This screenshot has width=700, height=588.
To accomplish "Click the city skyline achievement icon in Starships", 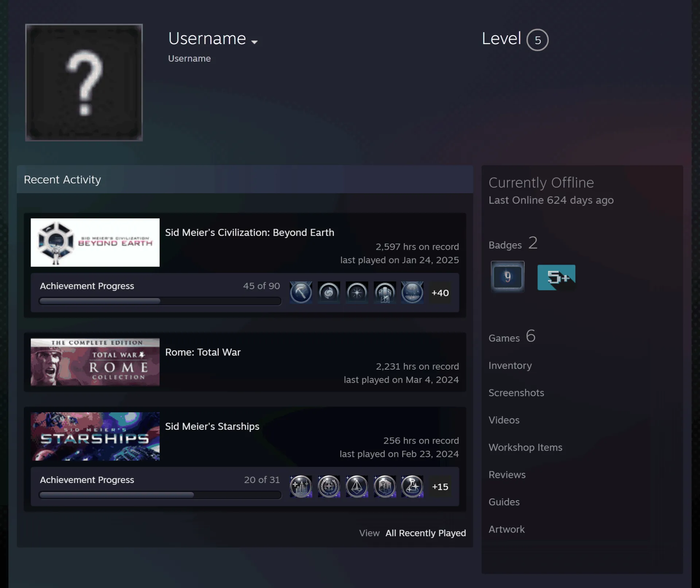I will pos(301,486).
